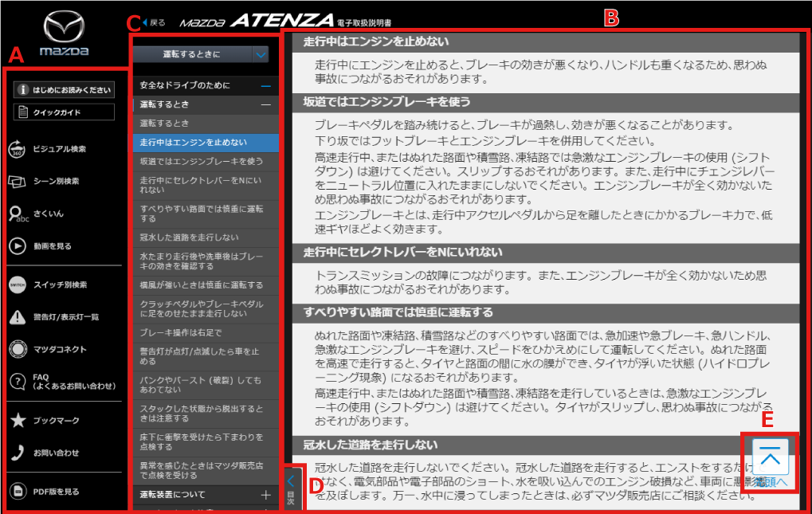
Task: Open ビジュアル検索 visual search icon
Action: pyautogui.click(x=18, y=149)
